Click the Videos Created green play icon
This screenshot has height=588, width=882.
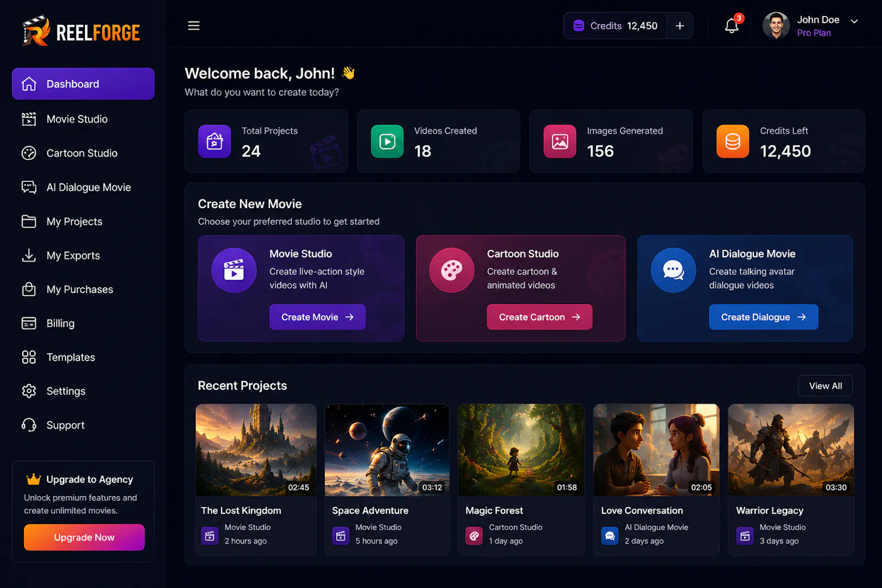tap(387, 142)
